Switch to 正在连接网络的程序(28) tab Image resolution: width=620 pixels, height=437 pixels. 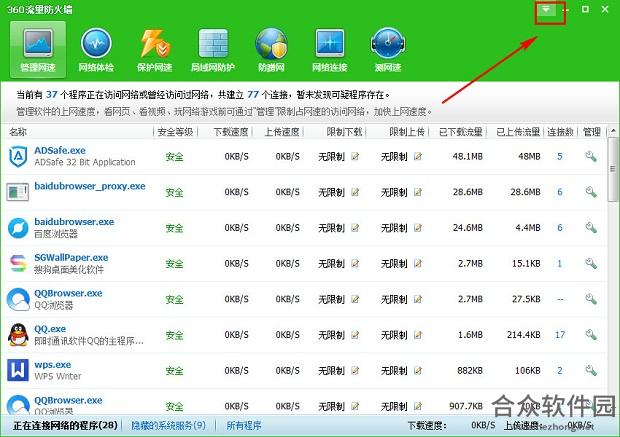click(x=65, y=426)
